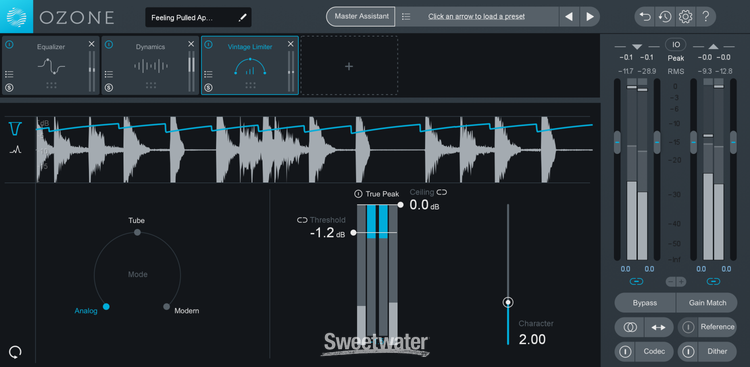Image resolution: width=750 pixels, height=367 pixels.
Task: Edit the preset name with pencil icon
Action: pos(243,18)
